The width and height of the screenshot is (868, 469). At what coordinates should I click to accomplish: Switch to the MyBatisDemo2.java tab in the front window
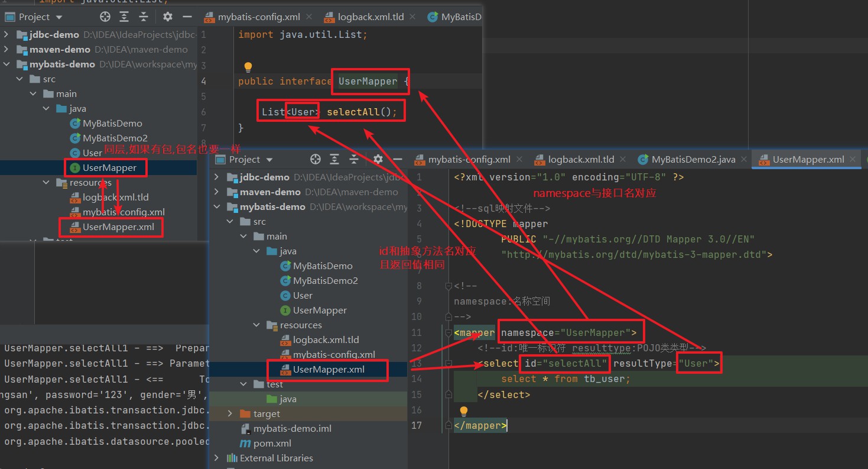click(x=694, y=160)
